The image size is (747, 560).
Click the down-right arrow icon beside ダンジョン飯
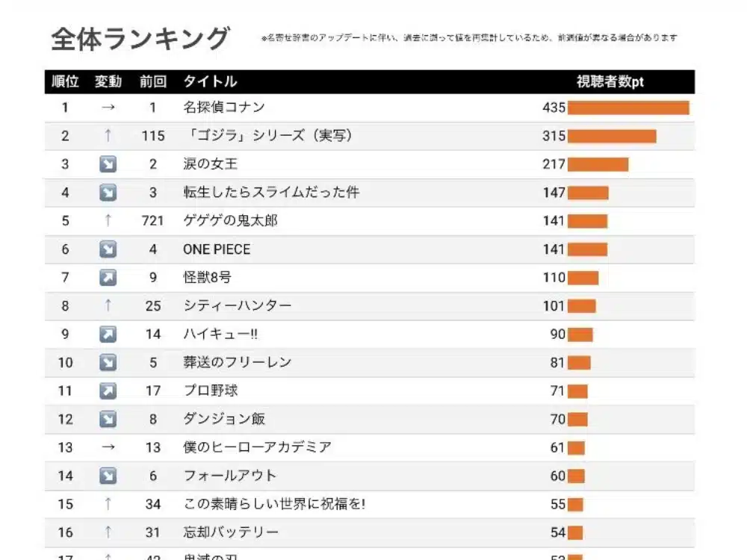[108, 419]
